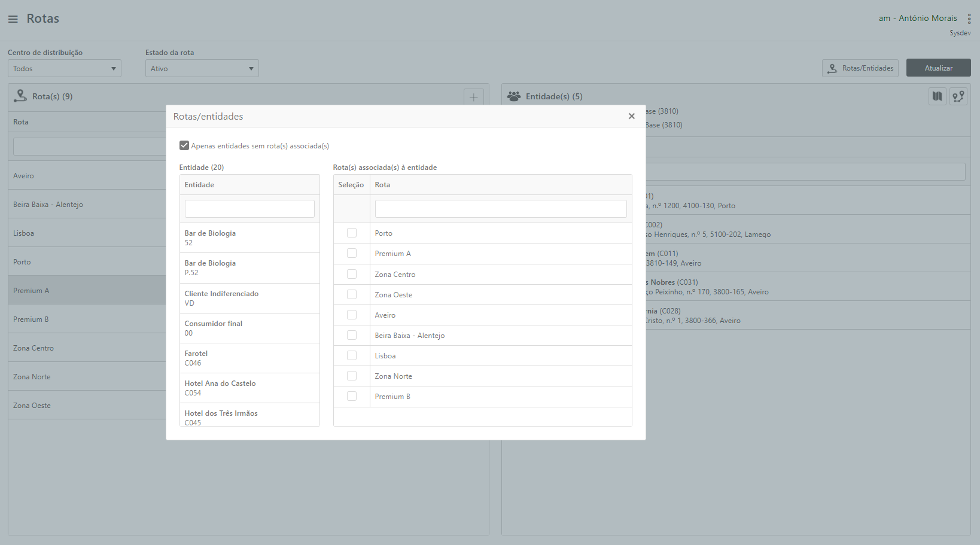Expand the Centro de distribuição dropdown
Image resolution: width=980 pixels, height=545 pixels.
pos(65,69)
